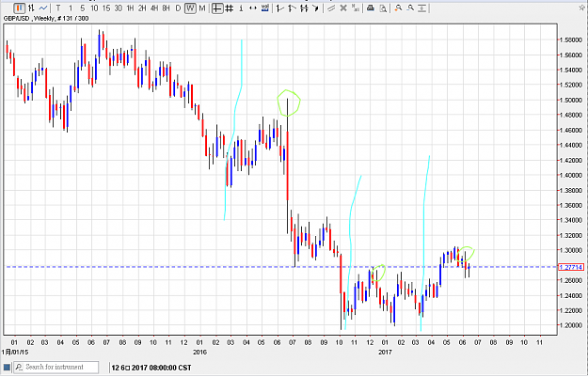Select the 1H timeframe

(x=130, y=8)
